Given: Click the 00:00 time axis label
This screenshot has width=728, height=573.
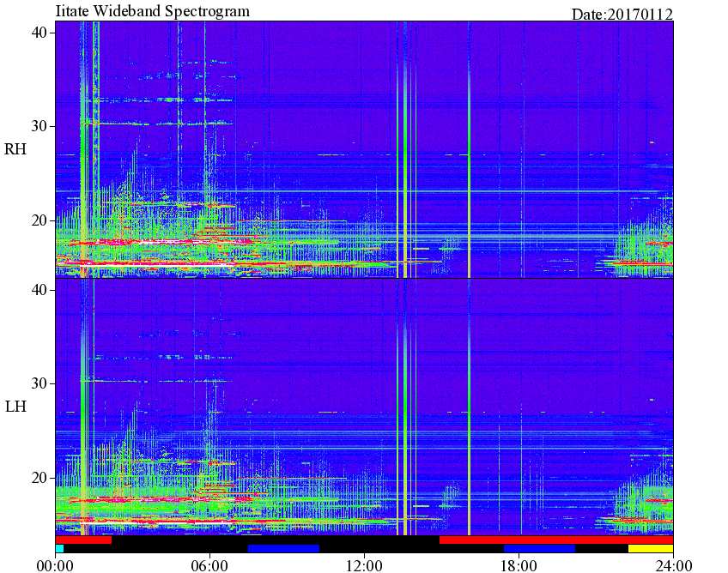Looking at the screenshot, I should click(55, 565).
